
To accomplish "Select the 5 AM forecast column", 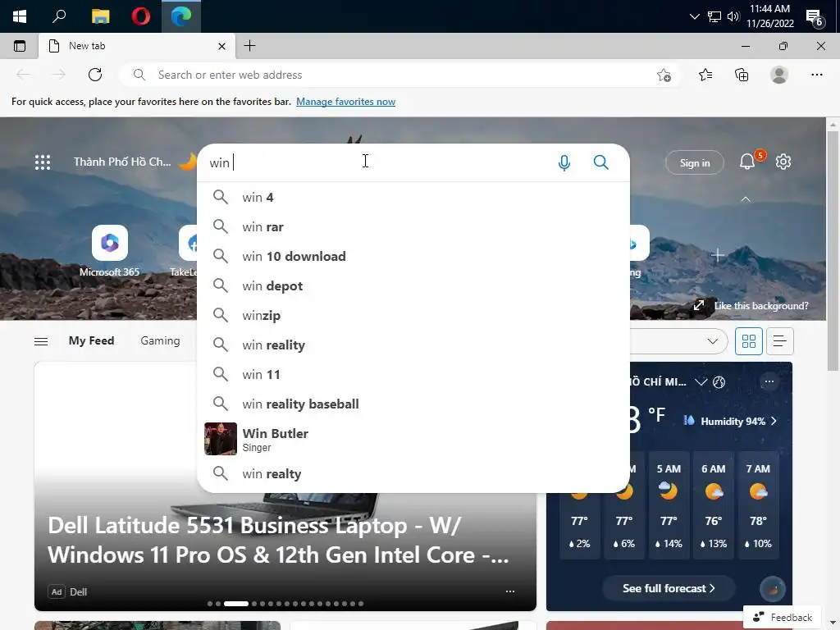I will (669, 505).
